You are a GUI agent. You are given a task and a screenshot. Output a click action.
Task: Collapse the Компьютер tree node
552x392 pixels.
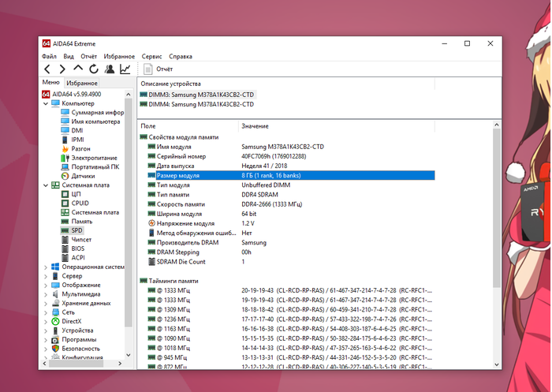tap(45, 103)
